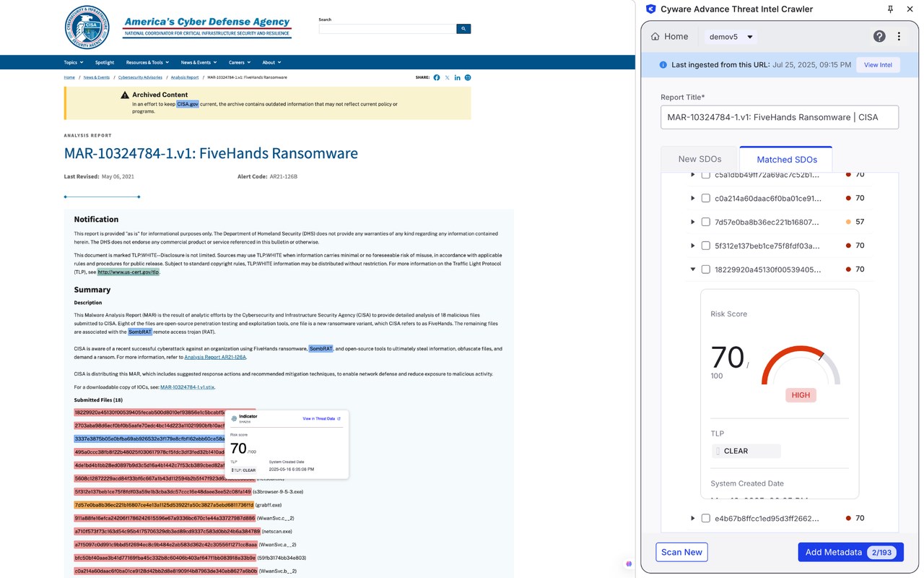This screenshot has width=924, height=578.
Task: Close the Cyware crawler panel
Action: pos(910,9)
